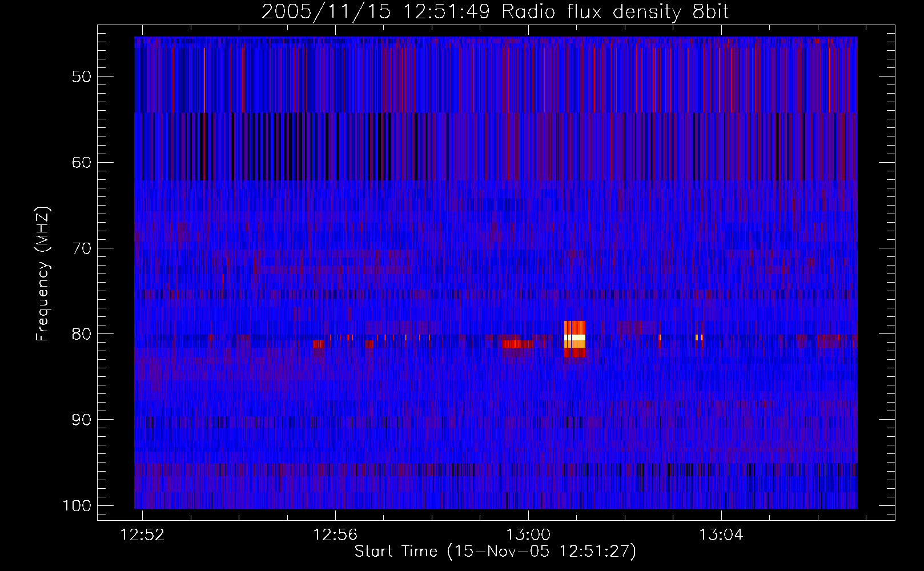Click the 50 MHz frequency tick label
This screenshot has height=571, width=924.
82,77
